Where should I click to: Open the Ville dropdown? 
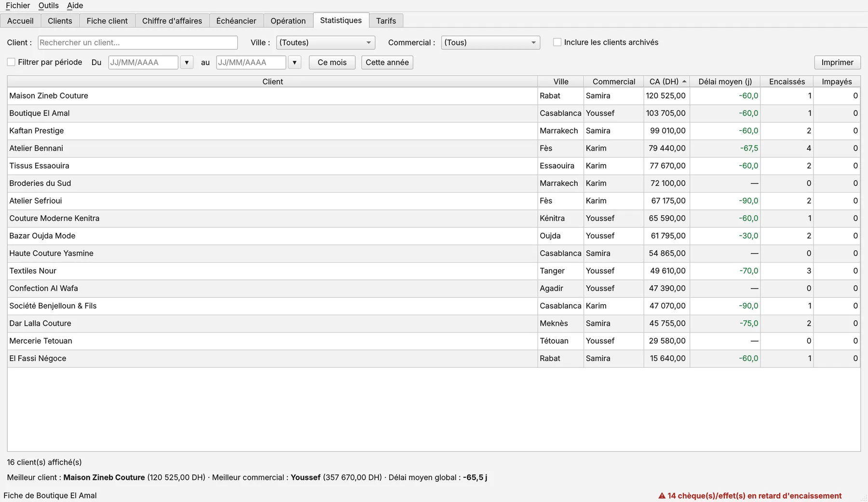(x=325, y=42)
